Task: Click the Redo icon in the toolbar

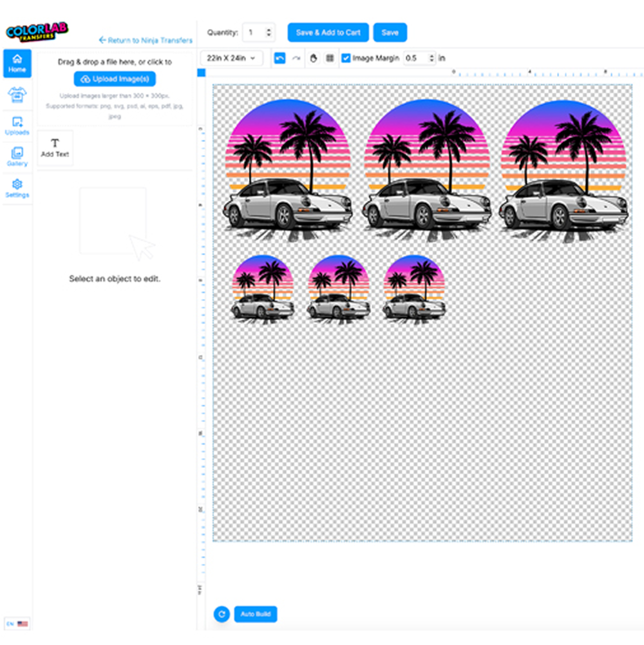Action: (x=296, y=59)
